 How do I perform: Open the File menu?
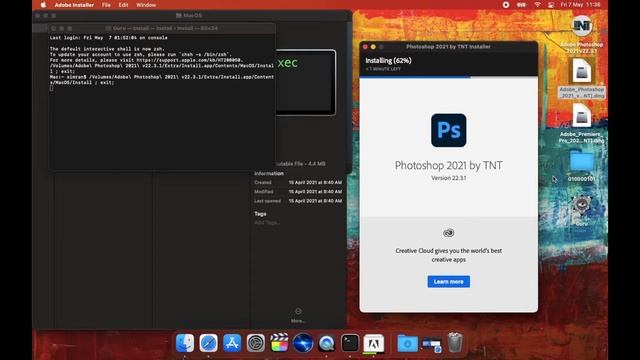click(106, 5)
